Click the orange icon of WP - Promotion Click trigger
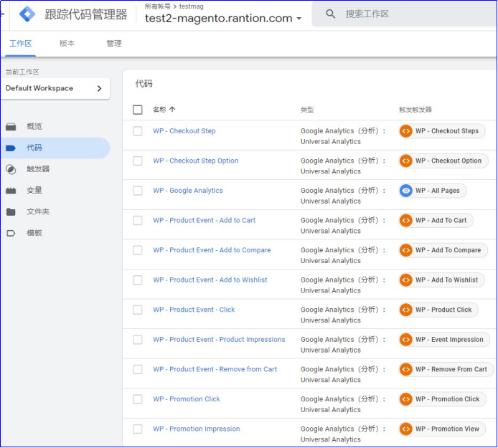The height and width of the screenshot is (448, 498). 405,399
